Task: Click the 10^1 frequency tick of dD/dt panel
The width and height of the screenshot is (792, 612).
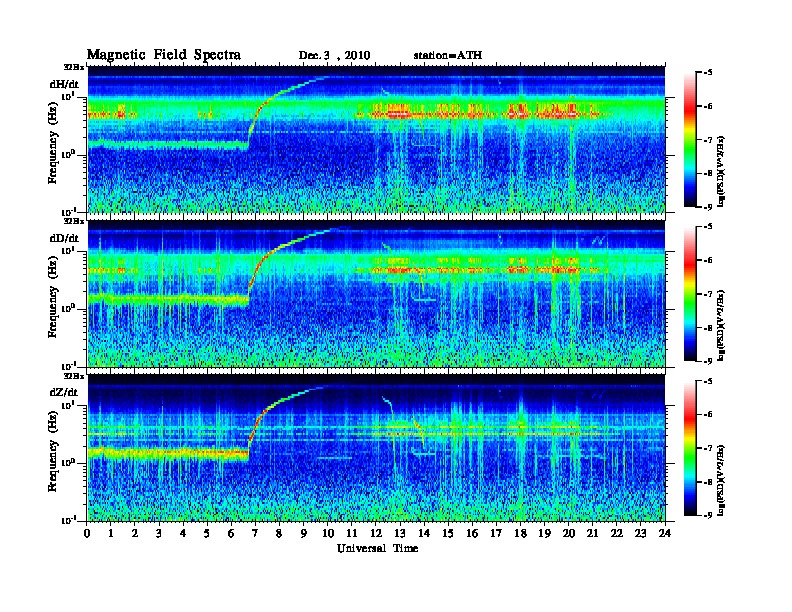Action: click(x=68, y=251)
